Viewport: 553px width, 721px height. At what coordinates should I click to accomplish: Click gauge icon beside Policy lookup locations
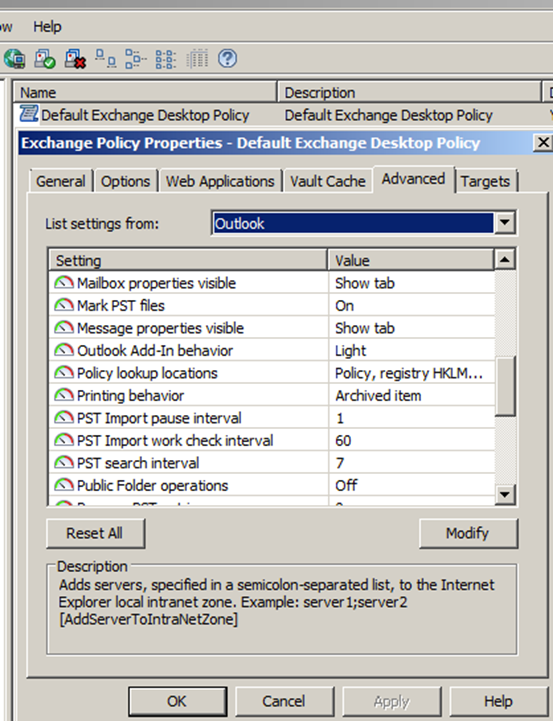point(64,372)
